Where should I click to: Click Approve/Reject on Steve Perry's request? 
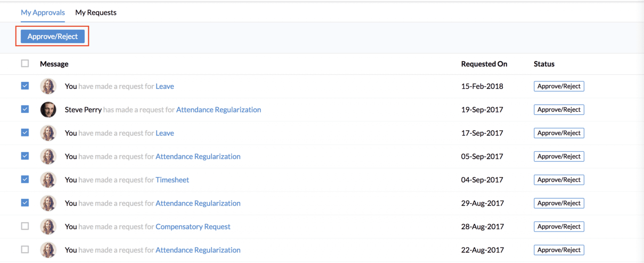click(x=559, y=110)
